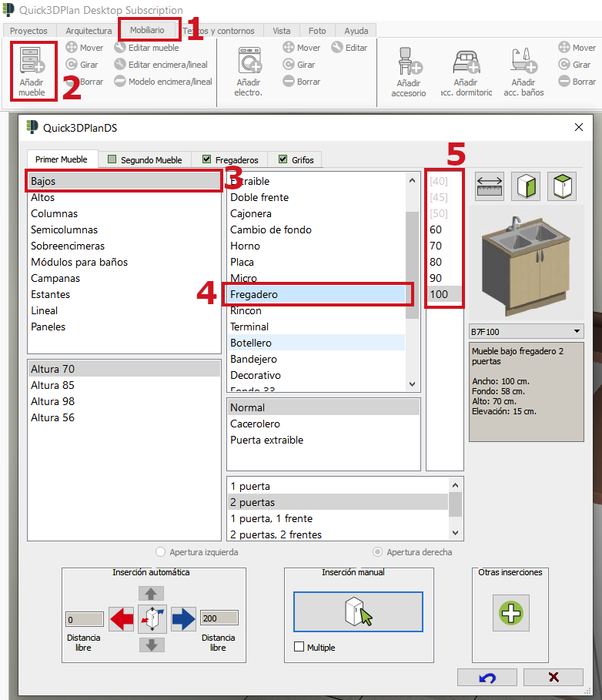Viewport: 602px width, 700px height.
Task: Click the ruler dimensions icon
Action: click(x=490, y=186)
